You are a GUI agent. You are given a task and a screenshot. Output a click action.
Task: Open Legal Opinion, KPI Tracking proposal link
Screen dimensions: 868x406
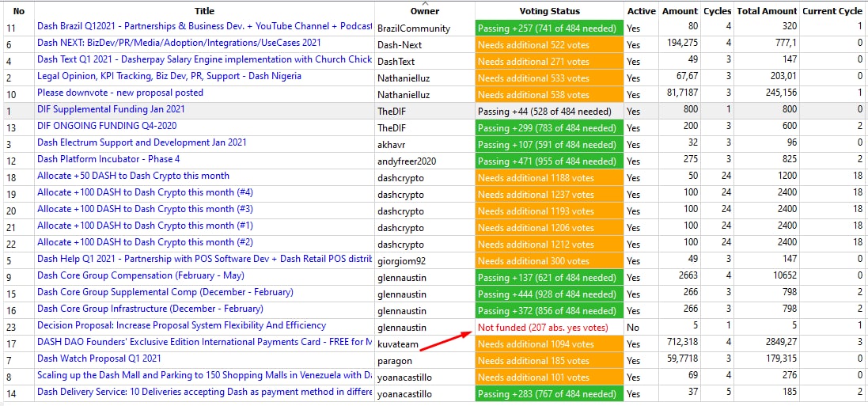point(169,76)
